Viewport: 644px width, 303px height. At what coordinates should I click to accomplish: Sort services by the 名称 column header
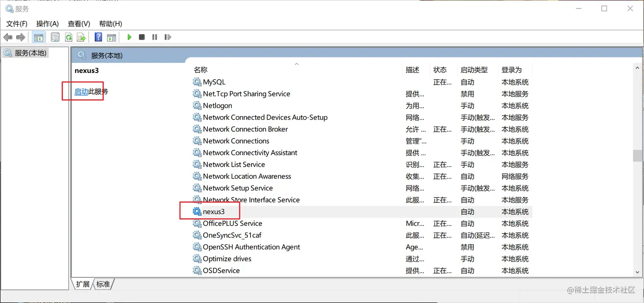(x=200, y=69)
